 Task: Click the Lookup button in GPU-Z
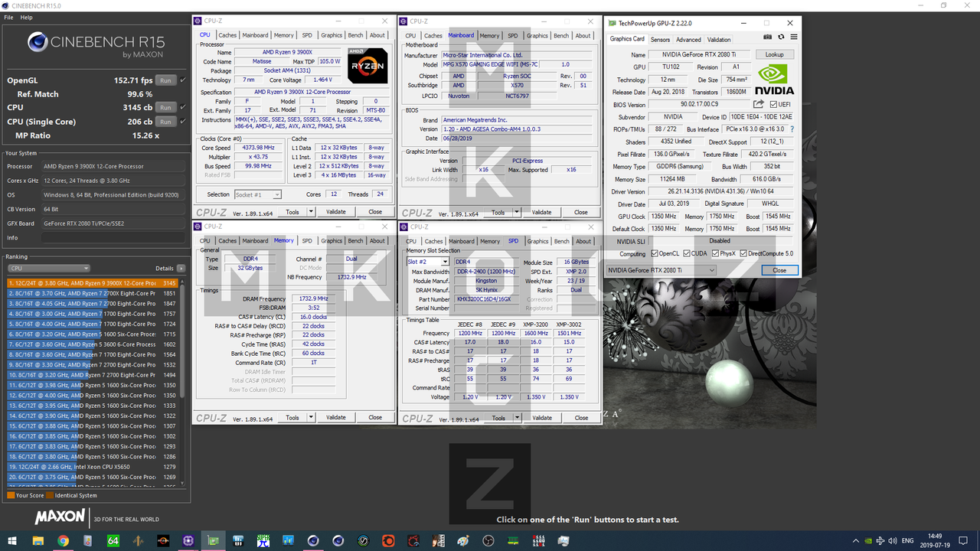[x=775, y=55]
